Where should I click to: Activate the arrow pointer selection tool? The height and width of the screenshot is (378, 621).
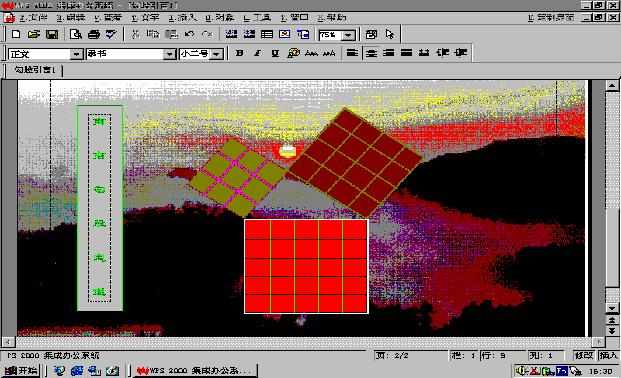coord(389,34)
